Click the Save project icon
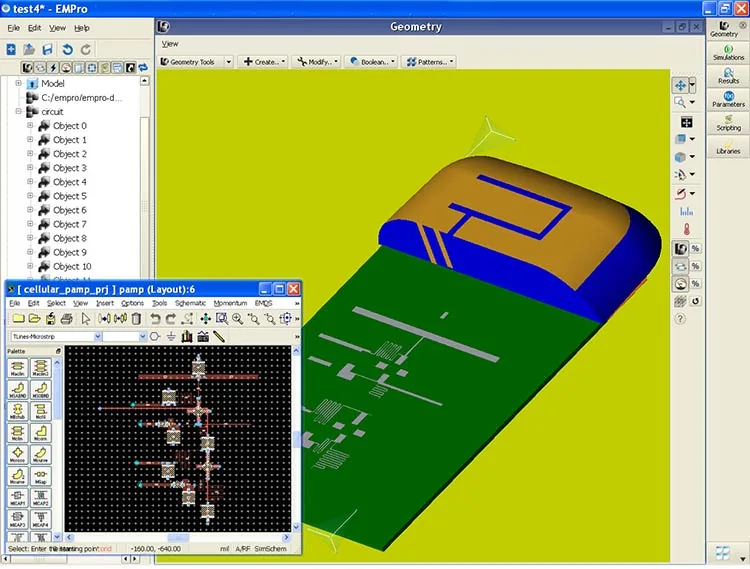This screenshot has width=750, height=569. (x=47, y=49)
